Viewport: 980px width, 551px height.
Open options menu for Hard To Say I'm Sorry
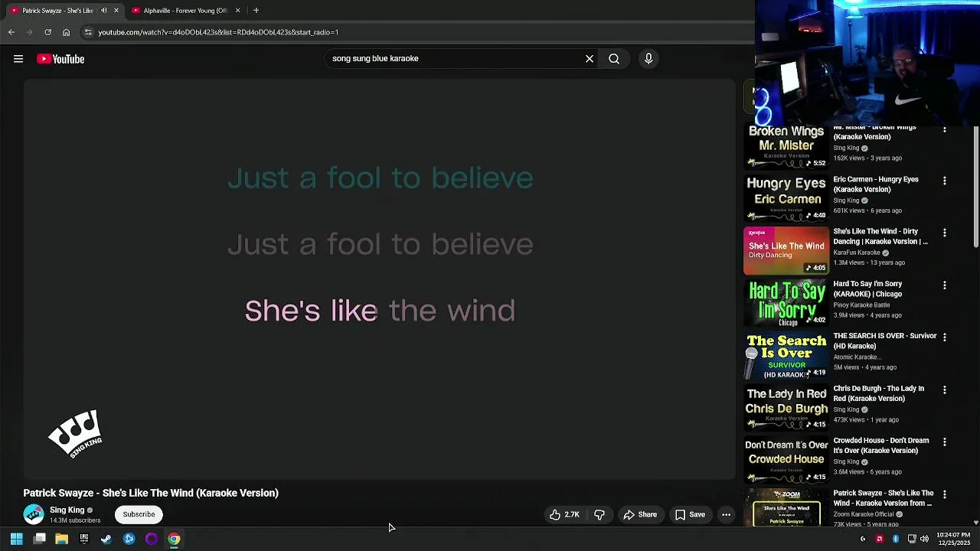click(x=945, y=285)
